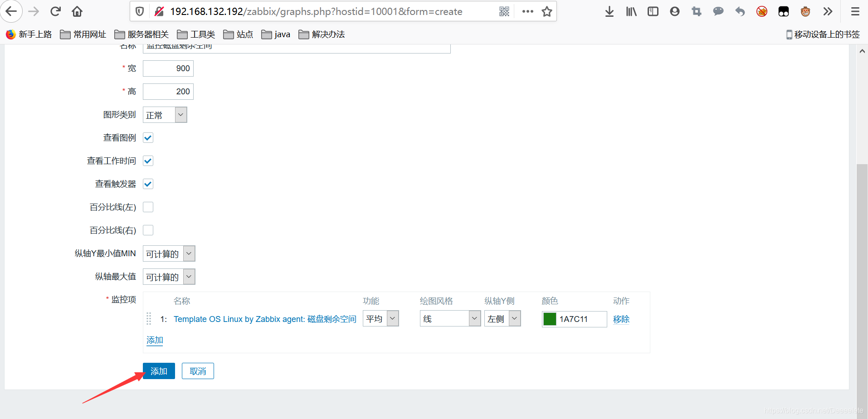Open 纵轴最大值 dropdown
This screenshot has width=868, height=419.
coord(169,277)
